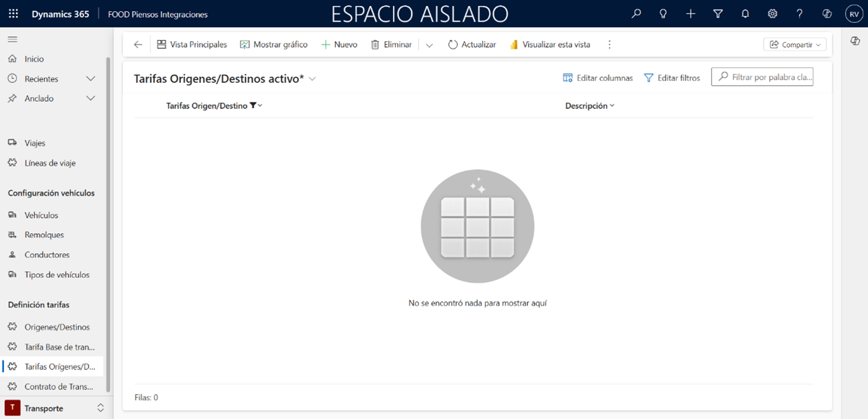Screen dimensions: 868x419
Task: Collapse the left navigation hamburger menu
Action: click(13, 39)
